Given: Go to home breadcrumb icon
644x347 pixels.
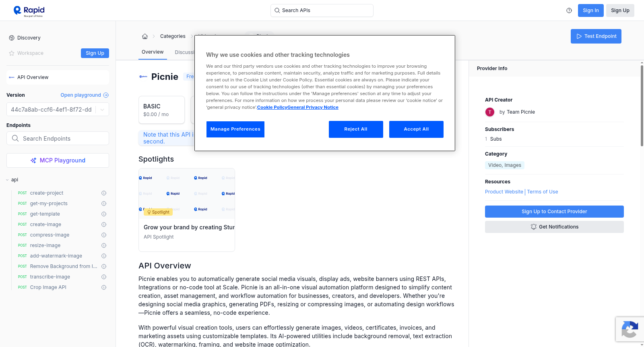Looking at the screenshot, I should pos(145,36).
